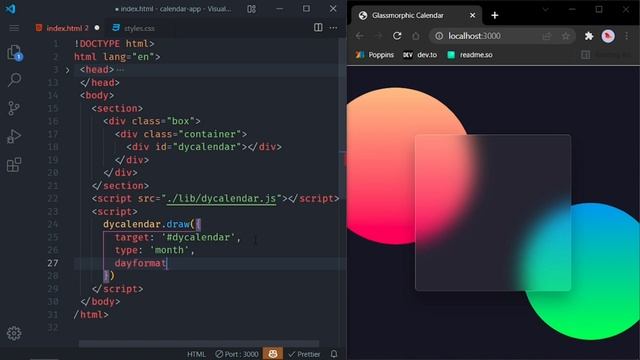Open the browser three-dot menu
Screen dimensions: 640x360
[627, 36]
